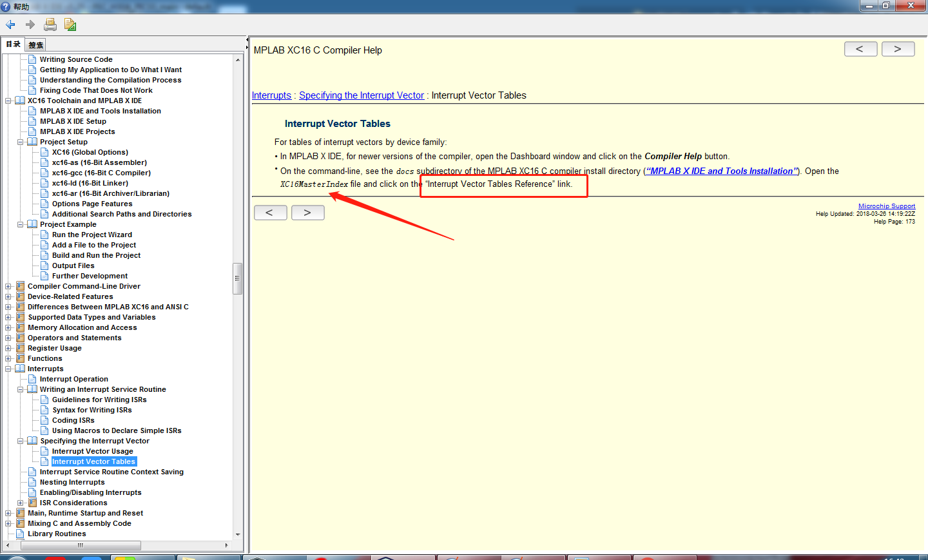
Task: Click closed book icon beside Functions
Action: [20, 358]
